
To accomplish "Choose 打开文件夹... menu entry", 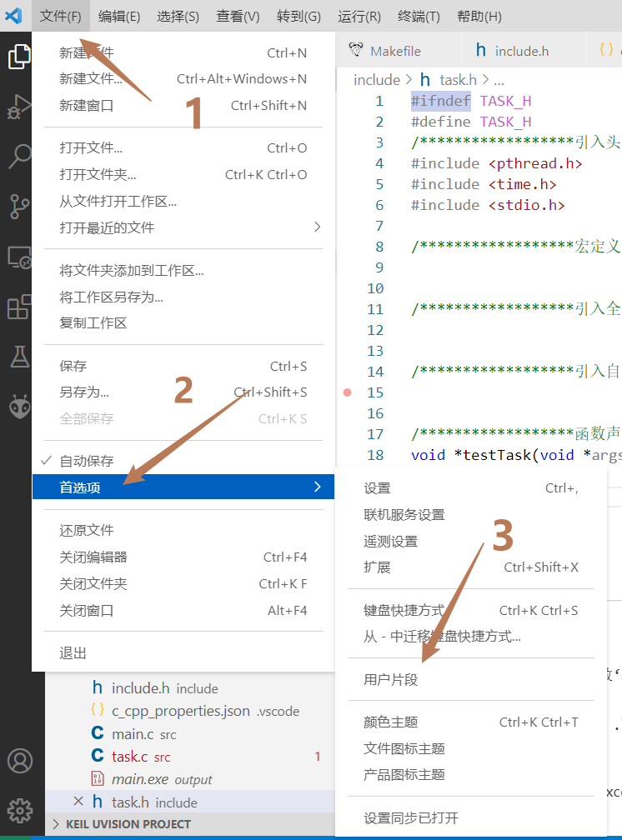I will [x=183, y=175].
